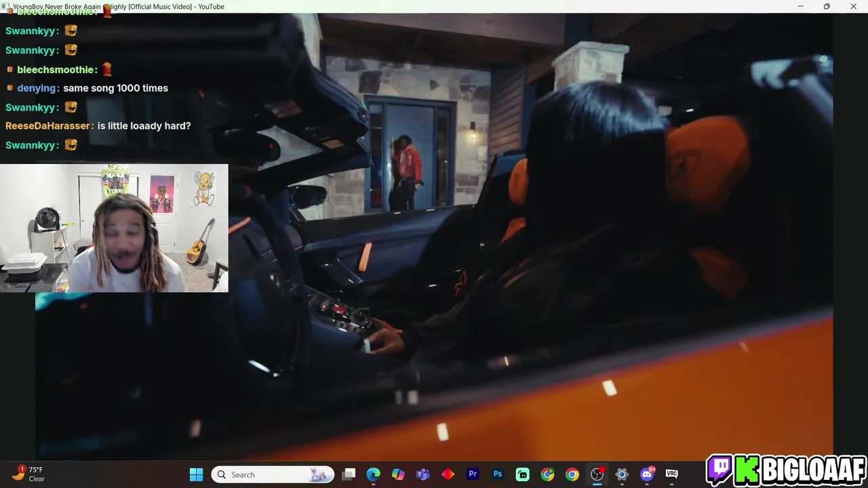Close the YouTube window

[x=853, y=7]
